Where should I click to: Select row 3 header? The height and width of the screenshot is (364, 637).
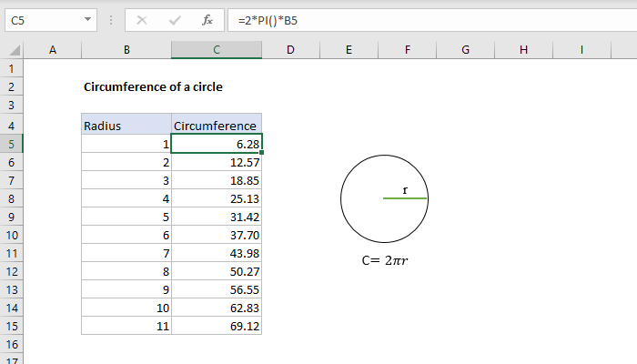tap(11, 106)
